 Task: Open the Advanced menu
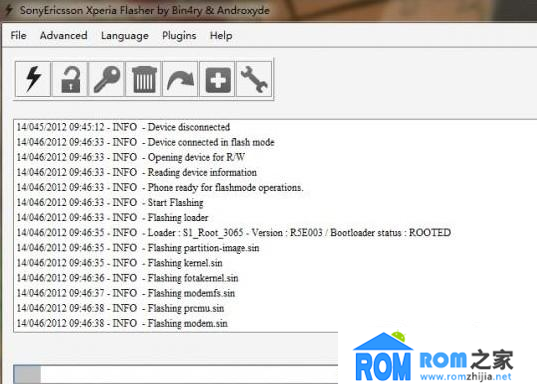(64, 35)
